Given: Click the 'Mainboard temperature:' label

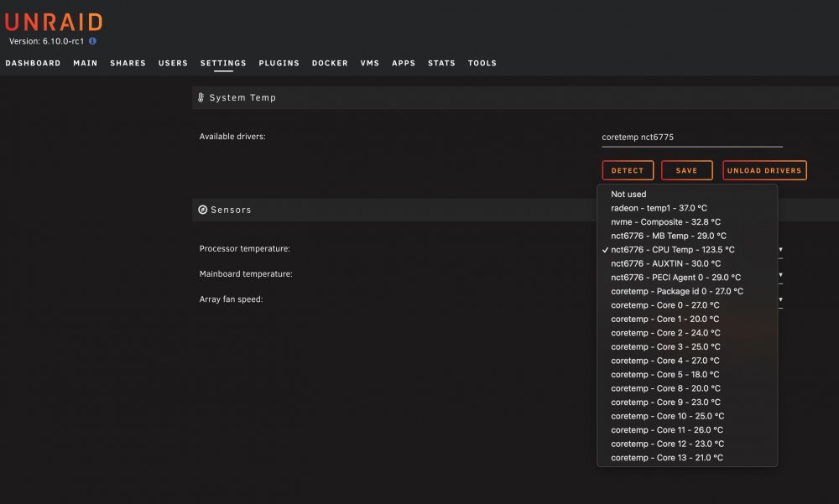Looking at the screenshot, I should pyautogui.click(x=246, y=274).
